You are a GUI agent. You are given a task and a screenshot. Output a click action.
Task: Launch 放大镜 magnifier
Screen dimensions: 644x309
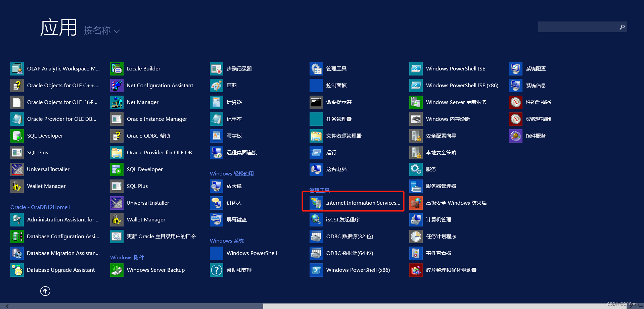(226, 186)
